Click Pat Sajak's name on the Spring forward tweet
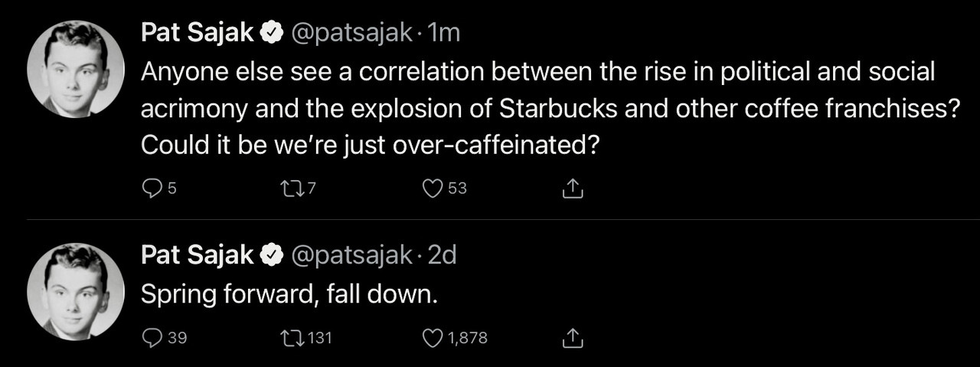Screen dimensions: 980x367 198,255
